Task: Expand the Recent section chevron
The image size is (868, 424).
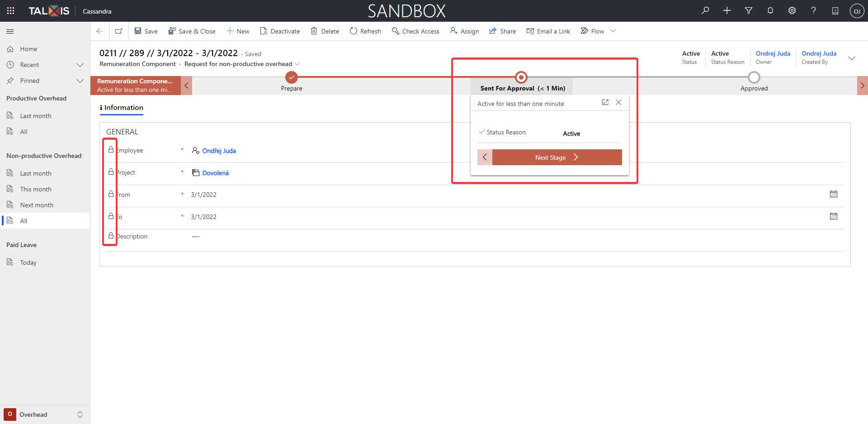Action: (x=80, y=65)
